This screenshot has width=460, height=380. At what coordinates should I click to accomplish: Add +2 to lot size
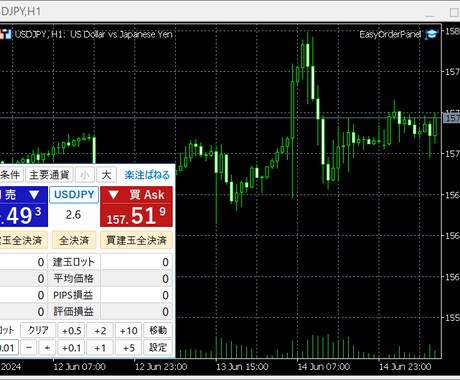[x=100, y=330]
